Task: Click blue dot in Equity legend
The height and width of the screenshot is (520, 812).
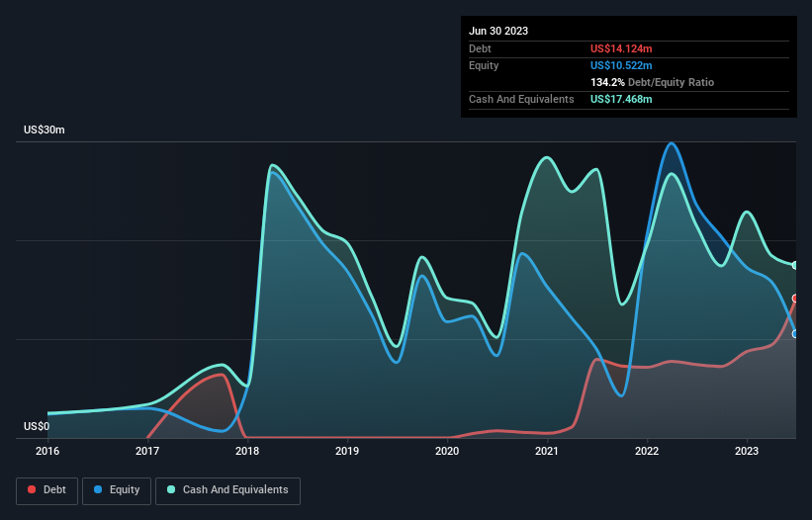Action: tap(98, 489)
